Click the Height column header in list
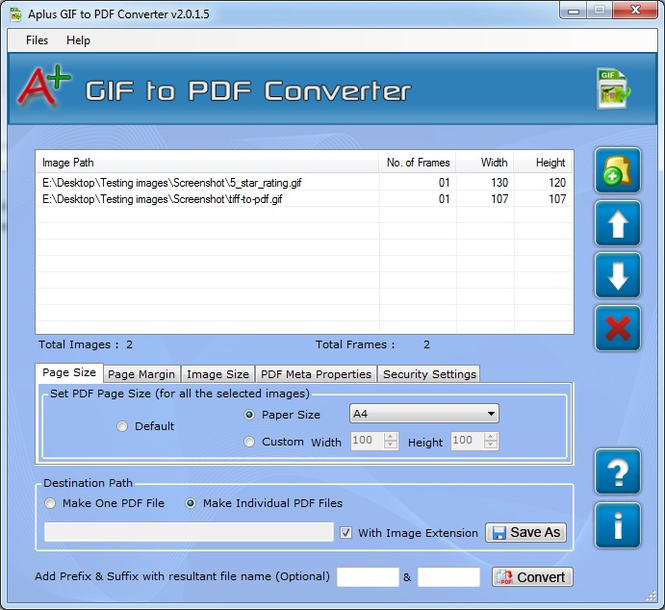Screen dimensions: 665x610 point(543,162)
